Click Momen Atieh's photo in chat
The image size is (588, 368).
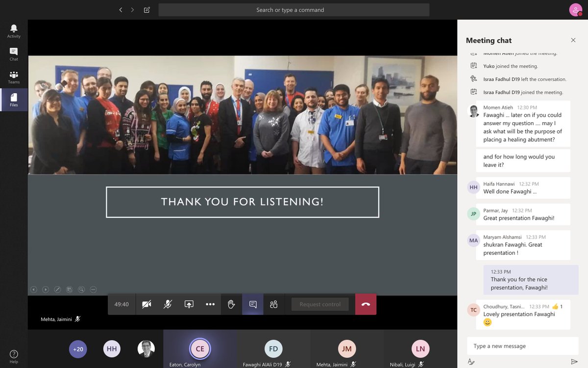[473, 111]
